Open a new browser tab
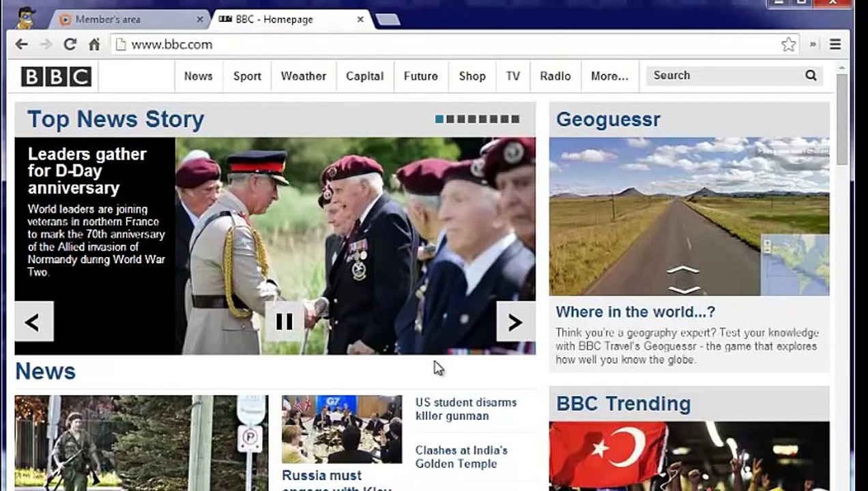This screenshot has height=491, width=868. click(388, 20)
